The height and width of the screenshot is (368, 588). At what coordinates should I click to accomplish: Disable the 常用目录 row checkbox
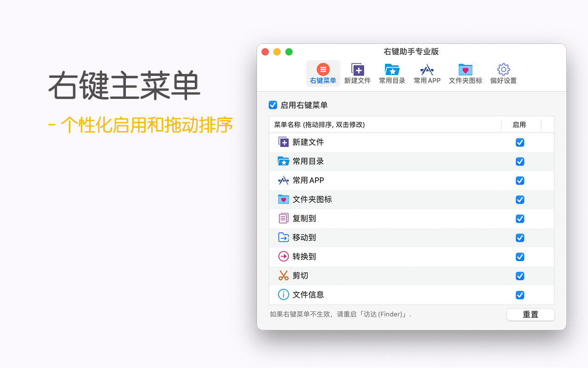point(520,161)
